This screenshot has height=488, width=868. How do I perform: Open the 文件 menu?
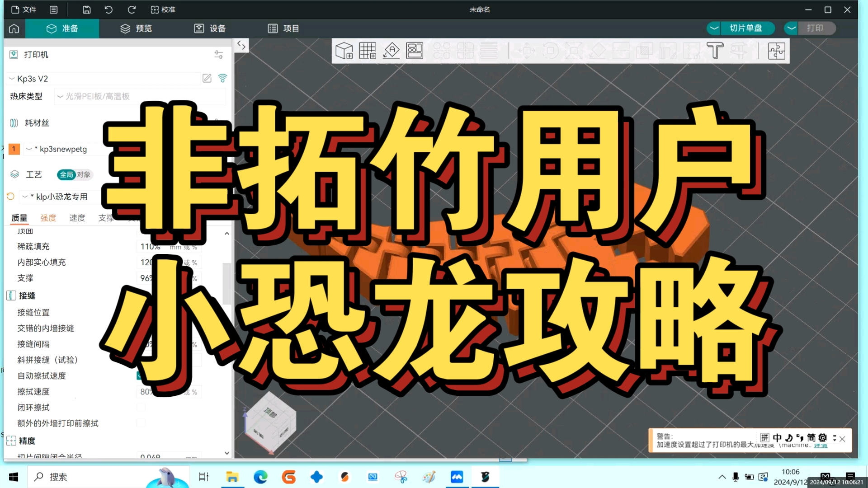click(x=24, y=9)
